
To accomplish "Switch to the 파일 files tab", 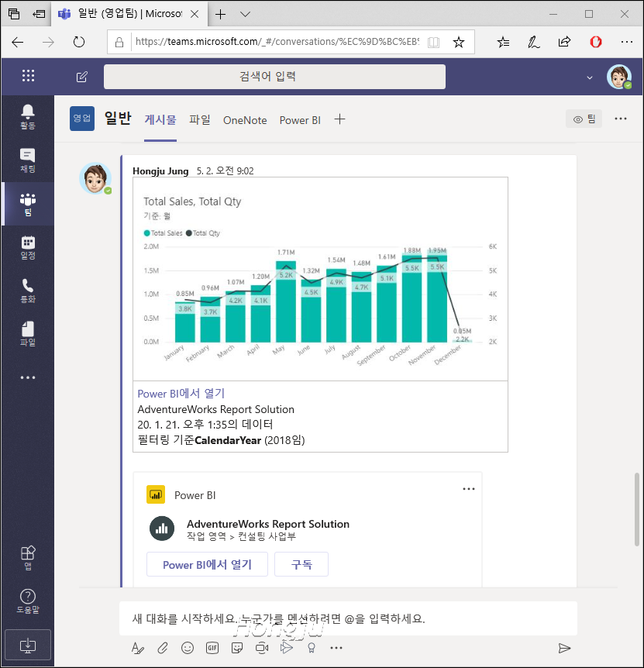I will click(200, 119).
